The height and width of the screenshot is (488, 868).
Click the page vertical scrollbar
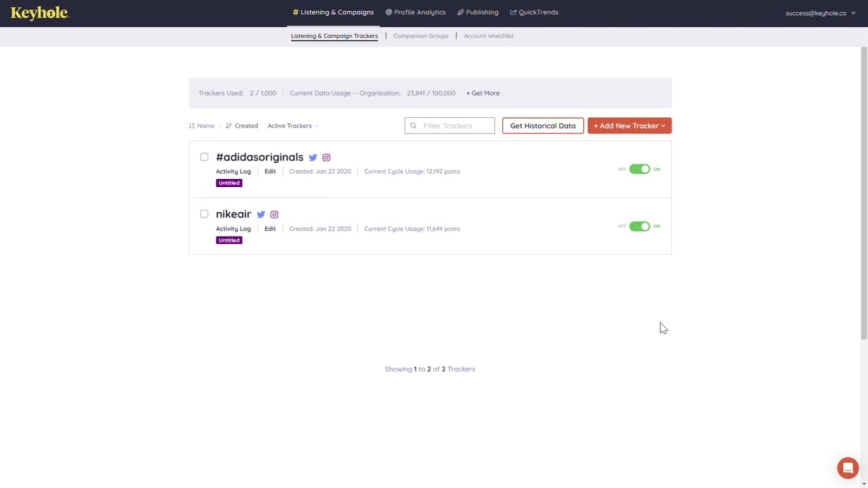[864, 193]
